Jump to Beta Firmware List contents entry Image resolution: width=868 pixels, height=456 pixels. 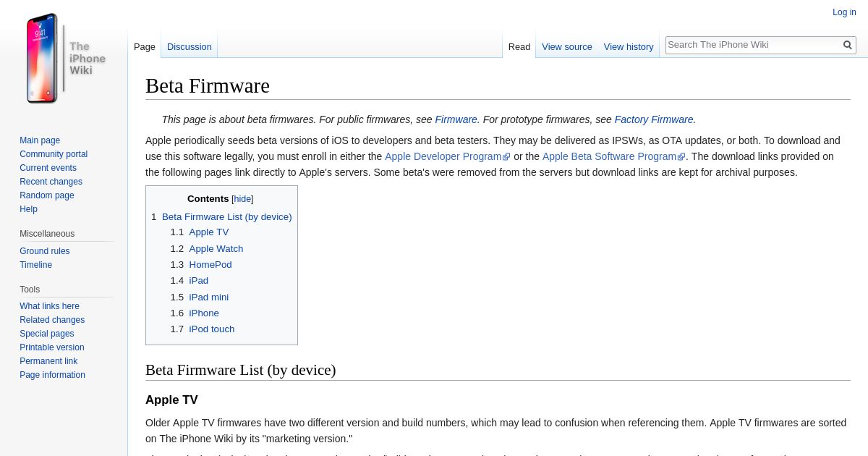coord(227,216)
